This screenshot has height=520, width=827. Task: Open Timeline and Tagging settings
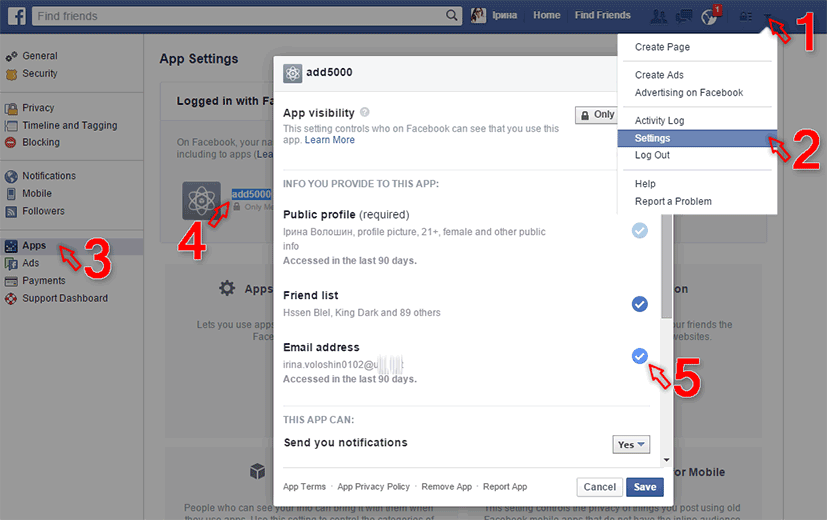(x=70, y=126)
